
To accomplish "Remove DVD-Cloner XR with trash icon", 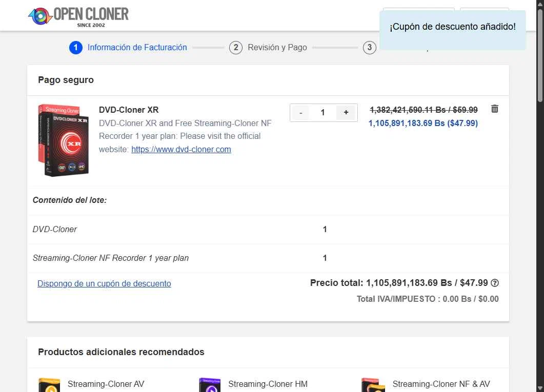I will tap(495, 109).
